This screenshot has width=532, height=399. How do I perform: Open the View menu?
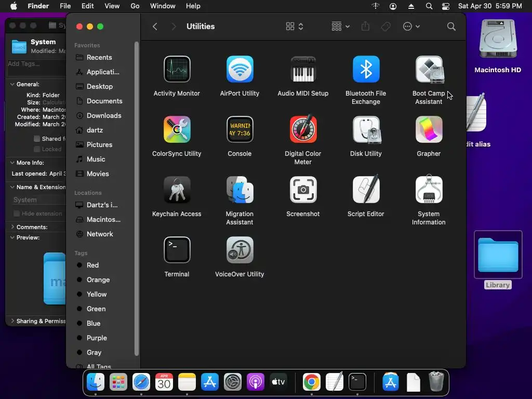point(112,6)
